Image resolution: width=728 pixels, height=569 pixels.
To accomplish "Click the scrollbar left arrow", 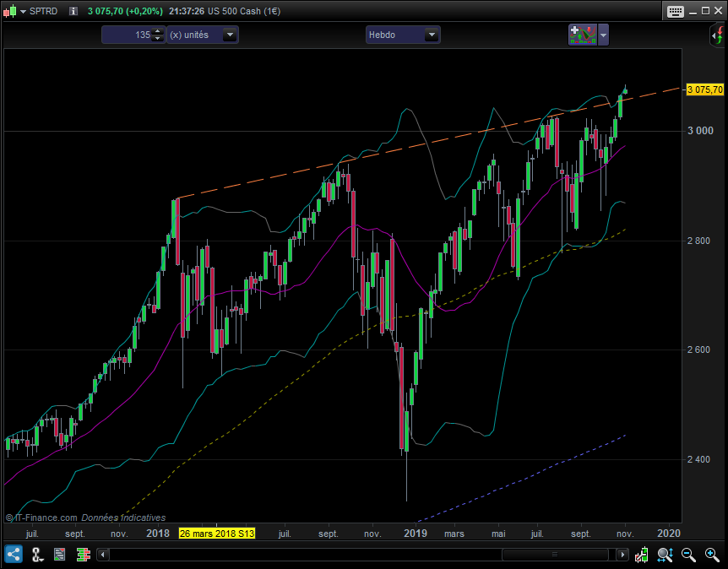I will click(x=103, y=555).
